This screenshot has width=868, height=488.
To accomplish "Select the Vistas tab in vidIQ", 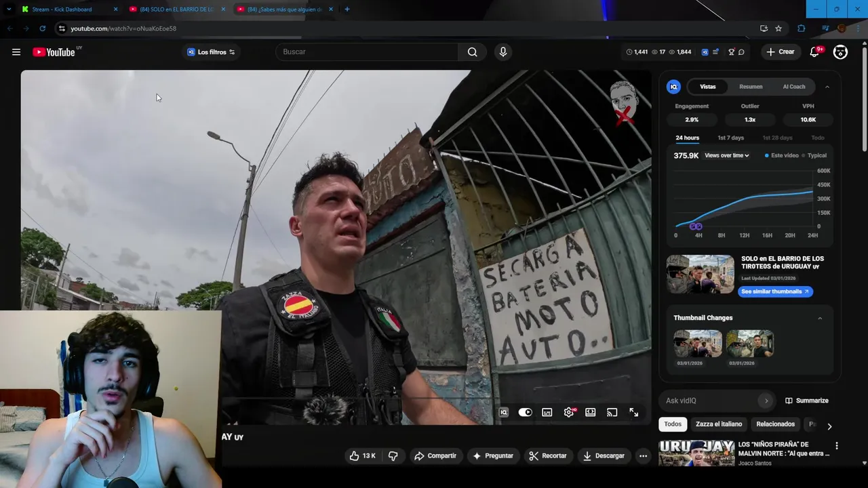I will pyautogui.click(x=708, y=87).
